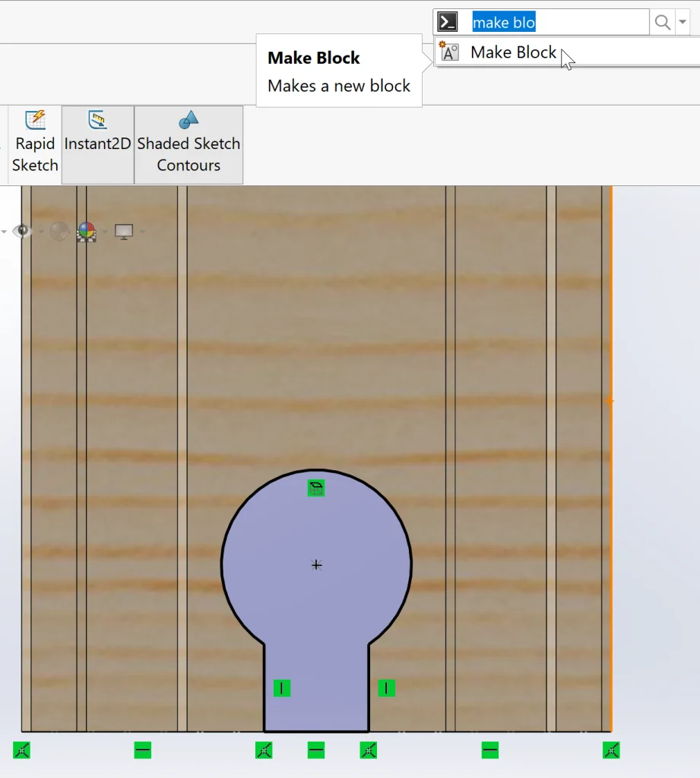Select the circle's center point marker
700x778 pixels.
coord(316,565)
